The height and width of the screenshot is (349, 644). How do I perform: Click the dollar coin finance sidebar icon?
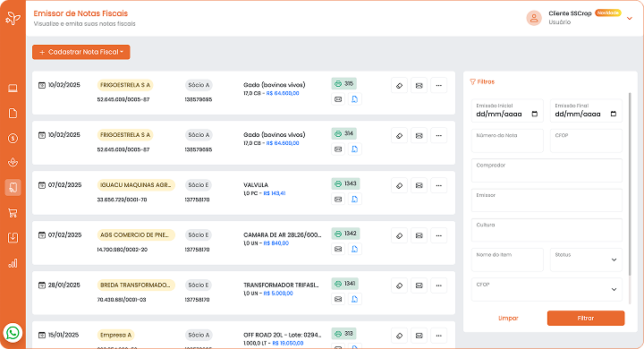pos(13,138)
